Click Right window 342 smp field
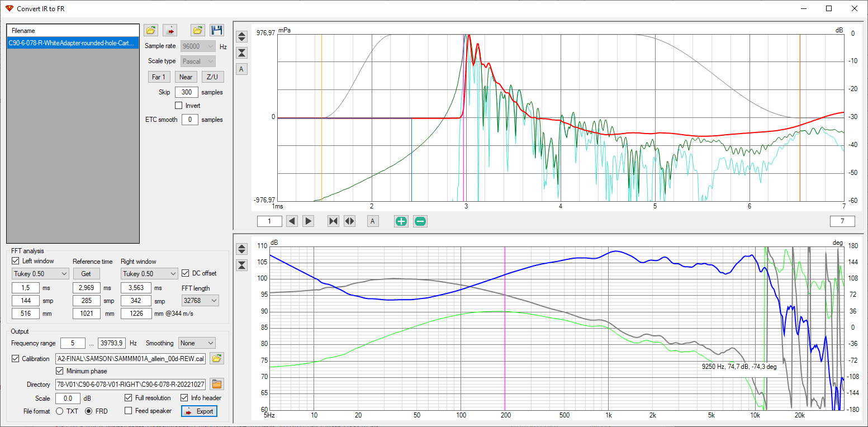This screenshot has height=427, width=868. tap(136, 301)
